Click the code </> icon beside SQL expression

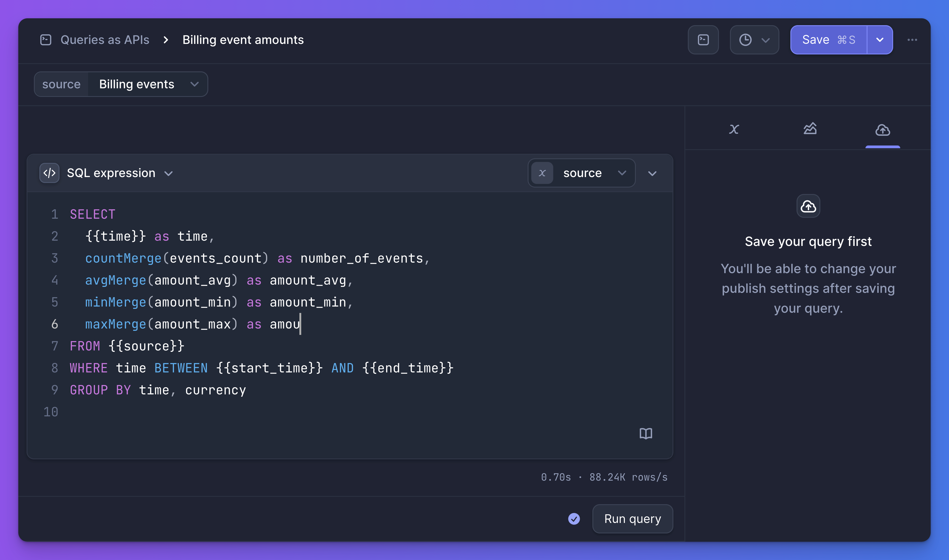[49, 173]
